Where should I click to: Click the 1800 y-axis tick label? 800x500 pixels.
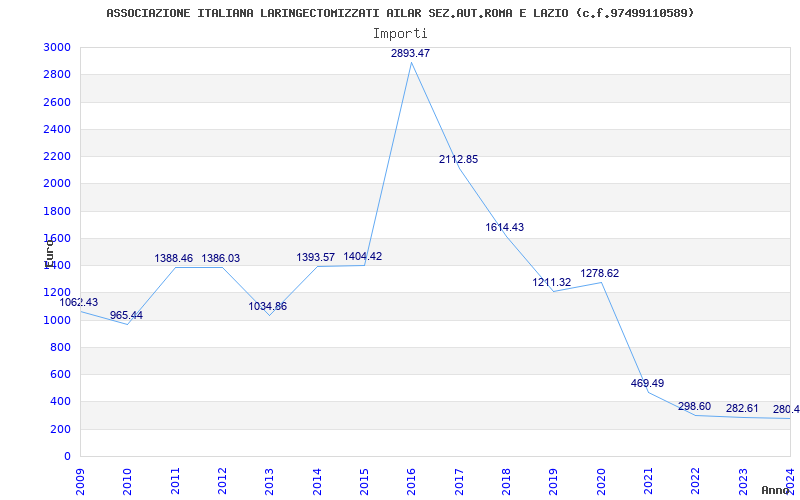pyautogui.click(x=57, y=211)
